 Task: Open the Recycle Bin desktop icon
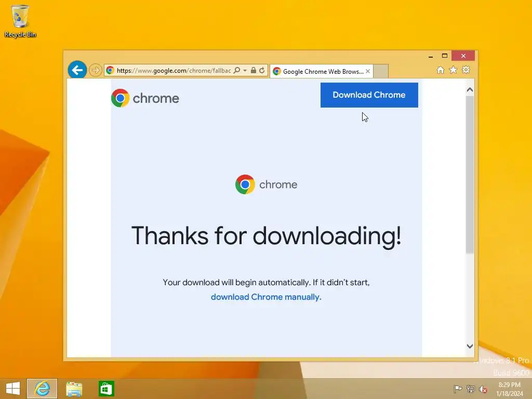point(20,21)
